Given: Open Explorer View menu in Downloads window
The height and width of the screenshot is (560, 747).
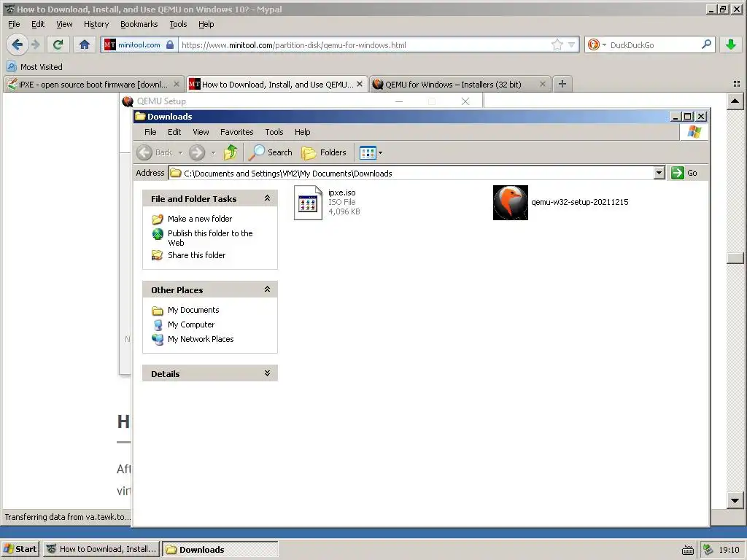Looking at the screenshot, I should pyautogui.click(x=201, y=132).
